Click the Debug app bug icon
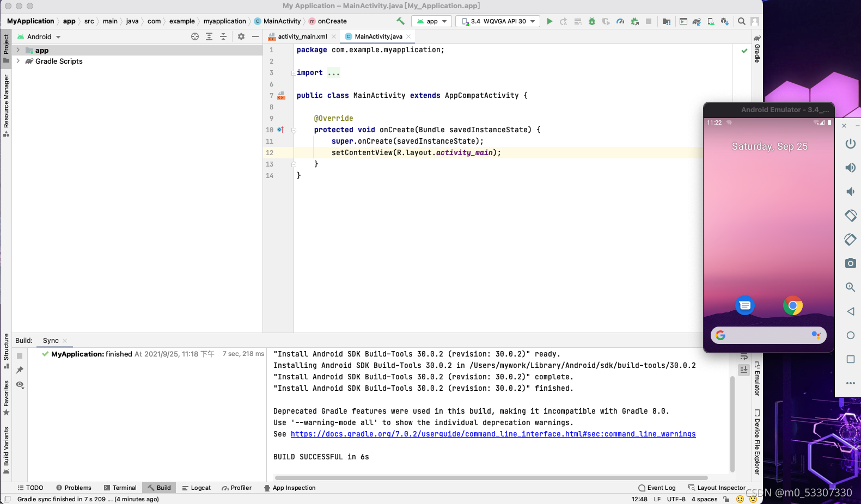Screen dimensions: 861x504 point(592,21)
